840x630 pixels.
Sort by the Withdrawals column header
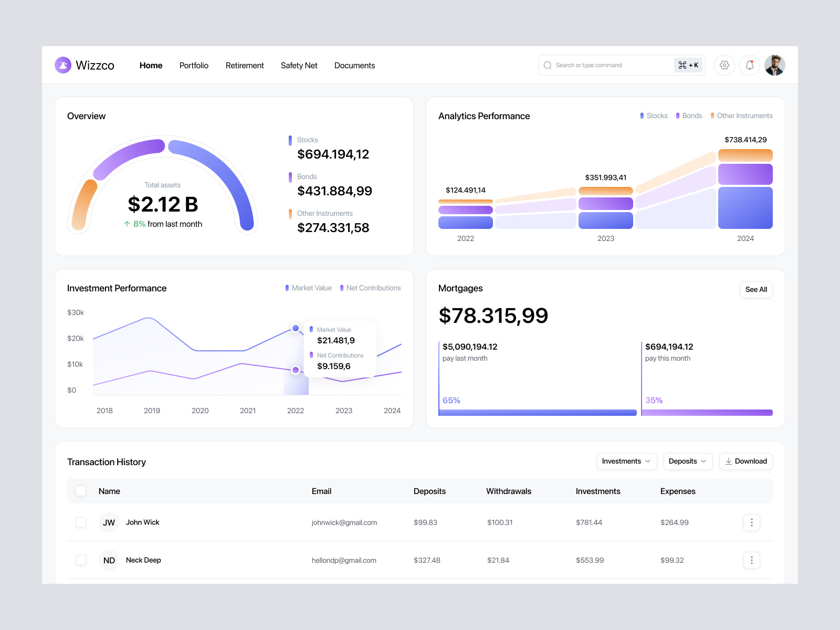(x=509, y=491)
